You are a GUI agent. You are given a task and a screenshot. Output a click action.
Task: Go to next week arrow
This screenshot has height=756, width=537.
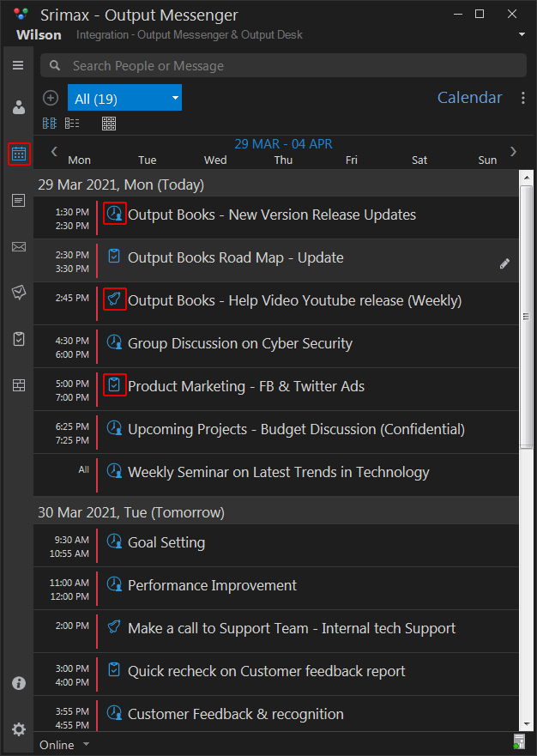pos(513,151)
